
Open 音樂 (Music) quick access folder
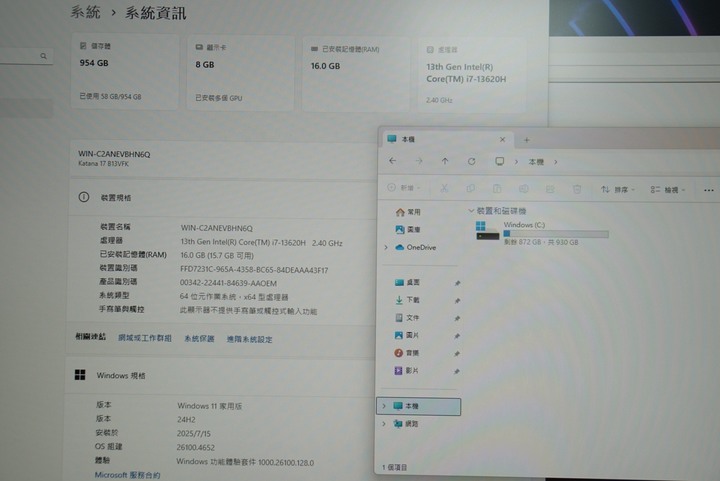pos(406,353)
